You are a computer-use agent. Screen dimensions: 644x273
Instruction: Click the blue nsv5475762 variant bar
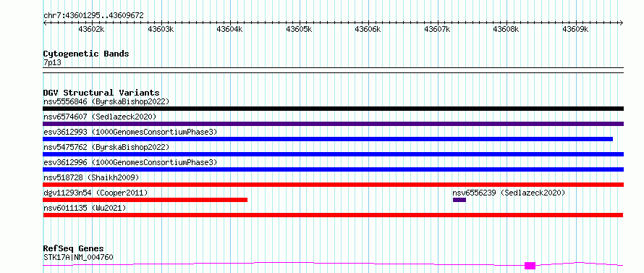(333, 154)
